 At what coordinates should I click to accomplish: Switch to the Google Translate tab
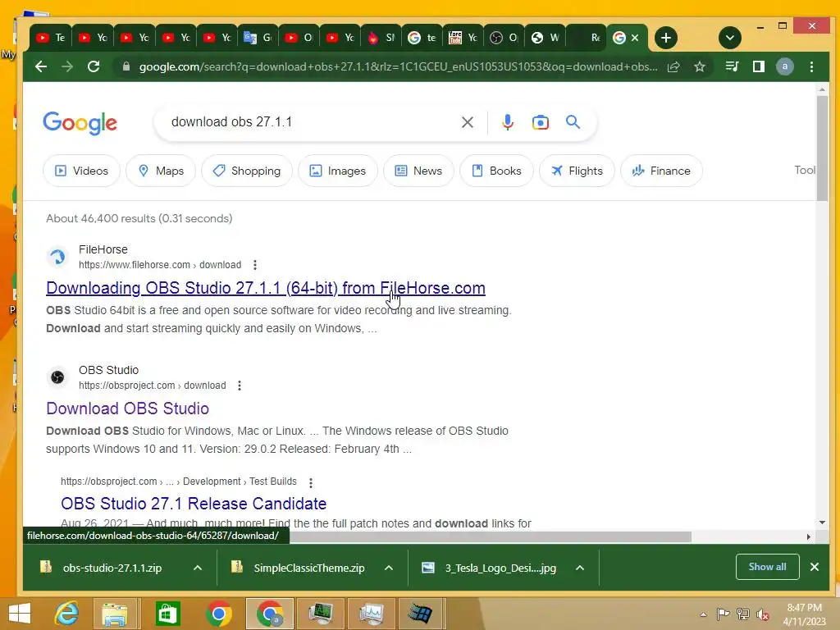coord(258,38)
